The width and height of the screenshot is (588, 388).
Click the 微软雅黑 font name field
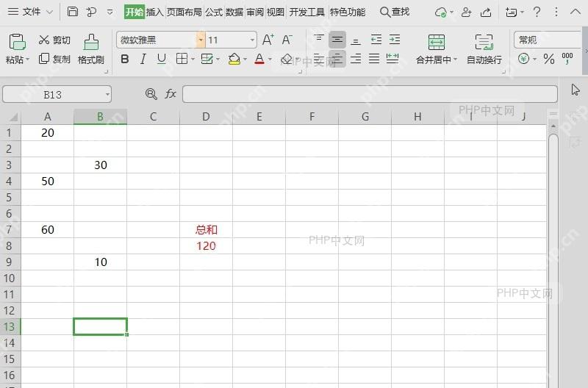(x=156, y=40)
